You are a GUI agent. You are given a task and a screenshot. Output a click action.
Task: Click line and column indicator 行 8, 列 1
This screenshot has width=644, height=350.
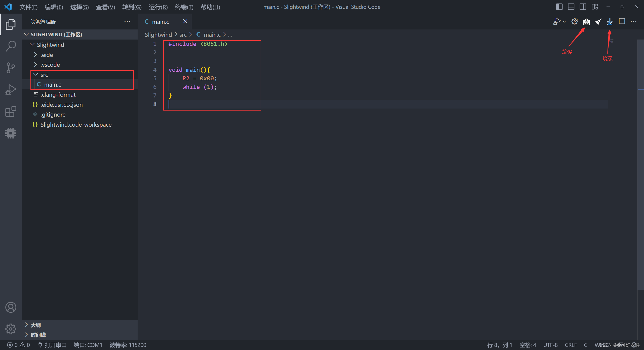[500, 345]
